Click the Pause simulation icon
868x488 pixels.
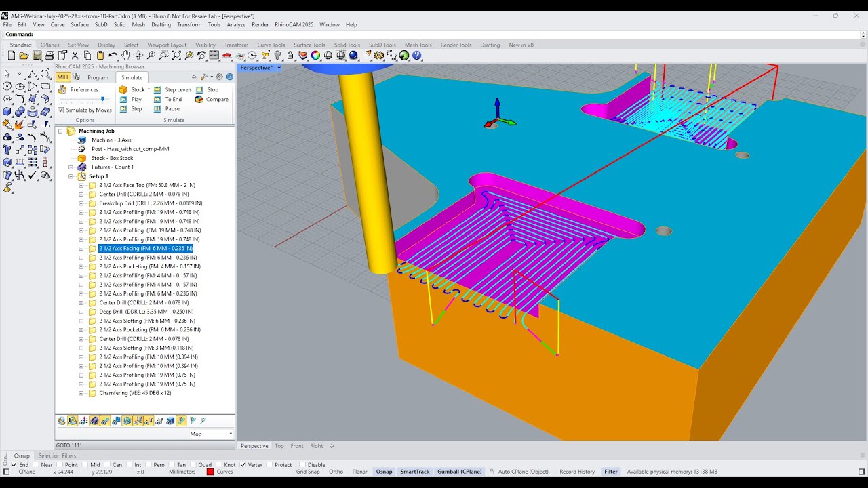[157, 108]
